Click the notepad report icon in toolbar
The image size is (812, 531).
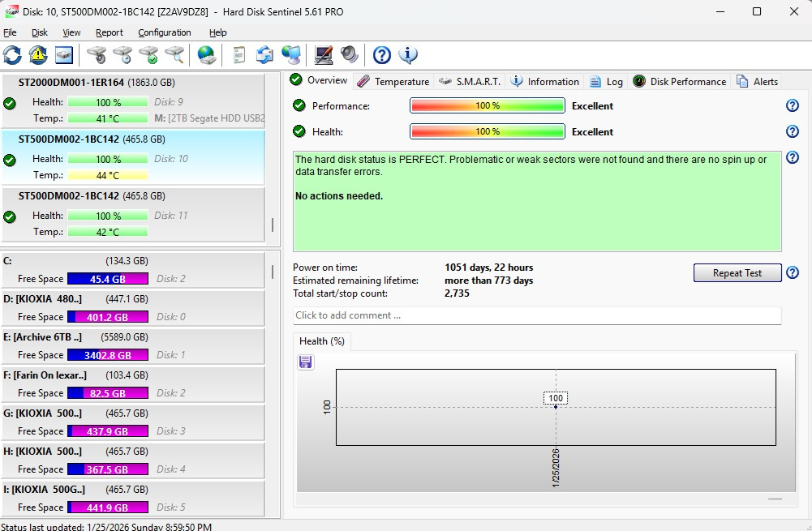[238, 55]
